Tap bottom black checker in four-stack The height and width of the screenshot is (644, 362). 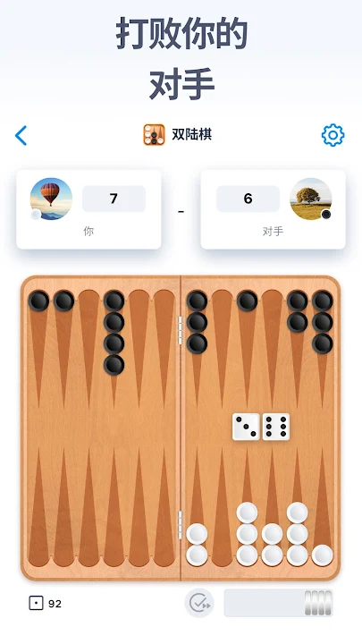pos(114,365)
